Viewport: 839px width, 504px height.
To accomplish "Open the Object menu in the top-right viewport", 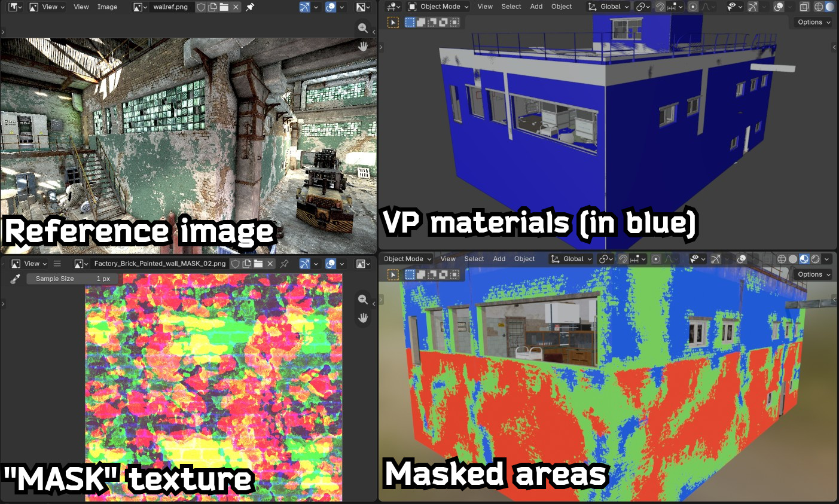I will click(562, 7).
